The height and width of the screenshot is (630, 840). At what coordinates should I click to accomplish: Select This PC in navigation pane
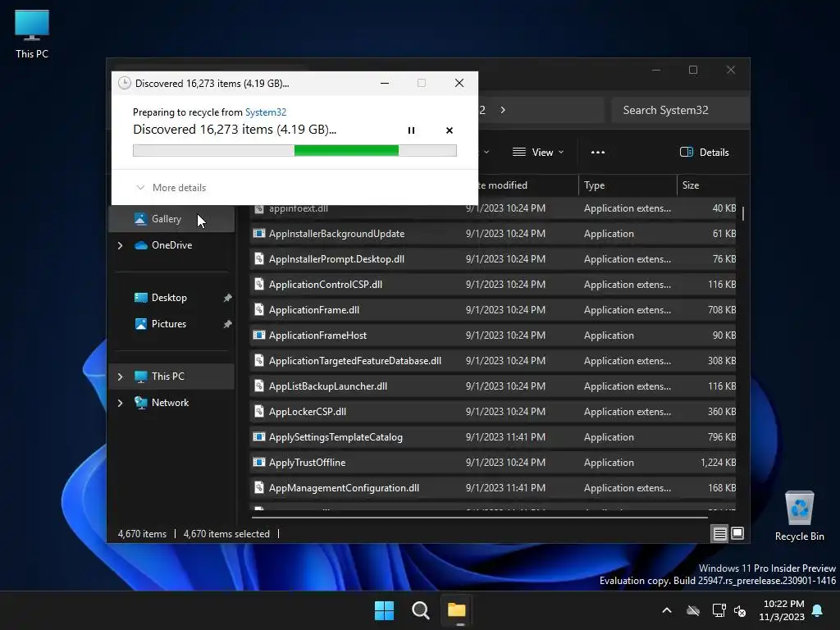[x=171, y=377]
